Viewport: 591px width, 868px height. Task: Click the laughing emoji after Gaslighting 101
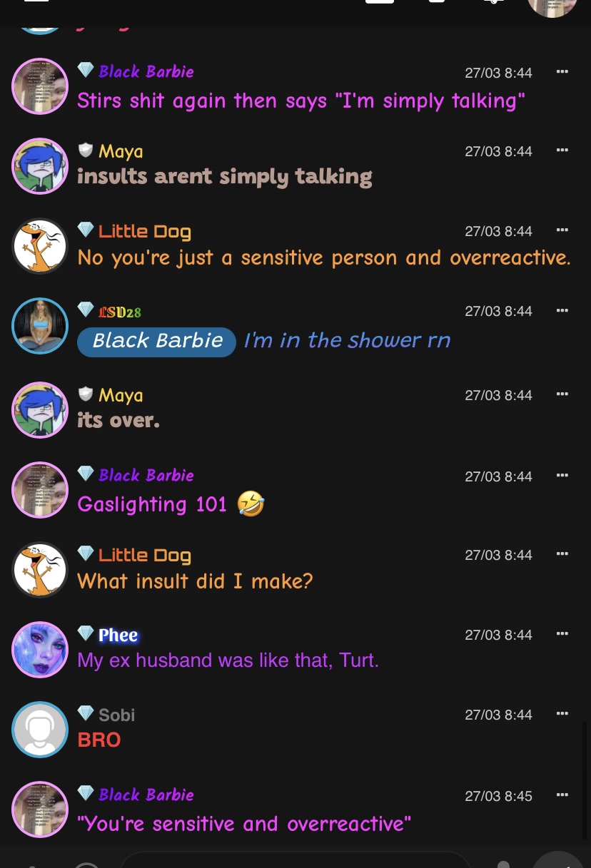click(x=251, y=504)
